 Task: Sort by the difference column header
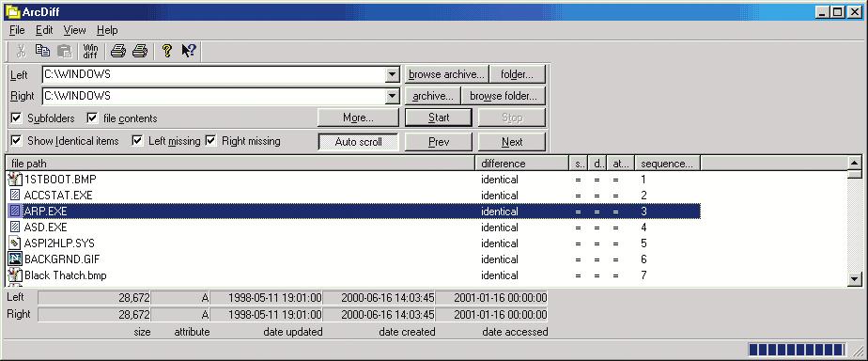pos(522,164)
